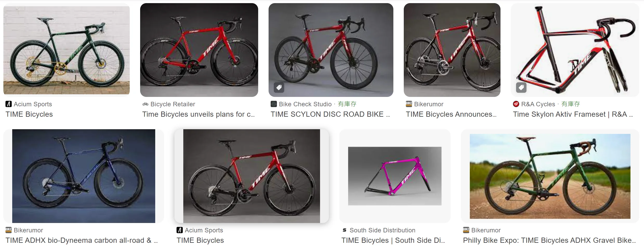644x248 pixels.
Task: Open the "TIME Bicycles Announces" result title
Action: (x=451, y=114)
